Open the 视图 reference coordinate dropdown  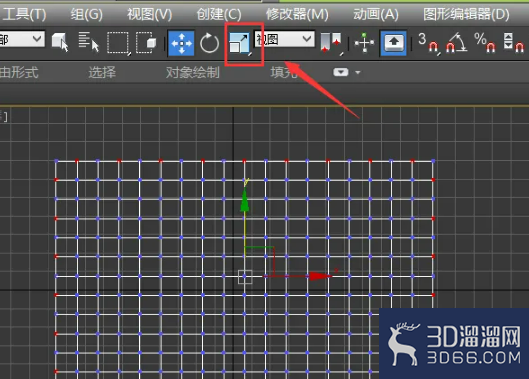(x=284, y=39)
